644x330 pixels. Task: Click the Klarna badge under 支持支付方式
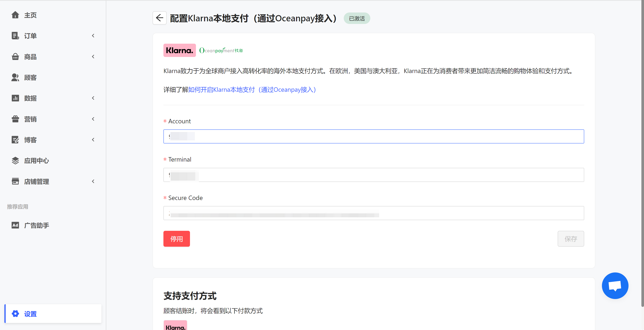click(x=175, y=325)
